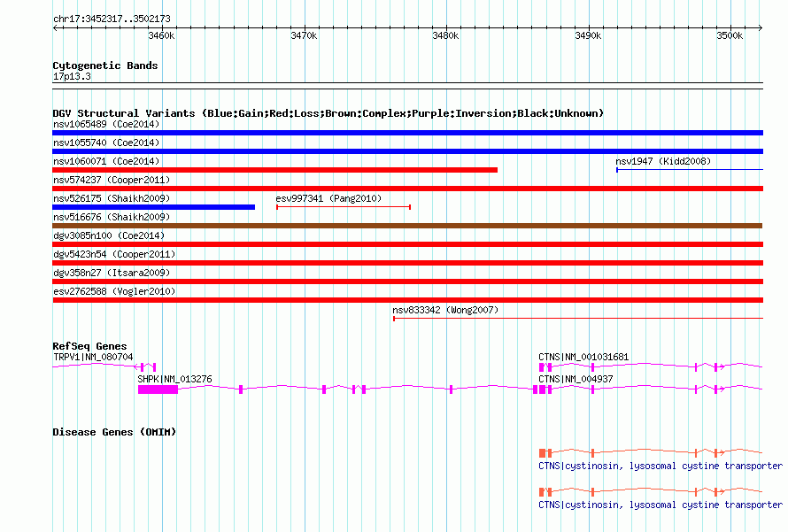This screenshot has height=532, width=788.
Task: Click the CTNS|NM_004937 transcript label
Action: (x=576, y=379)
